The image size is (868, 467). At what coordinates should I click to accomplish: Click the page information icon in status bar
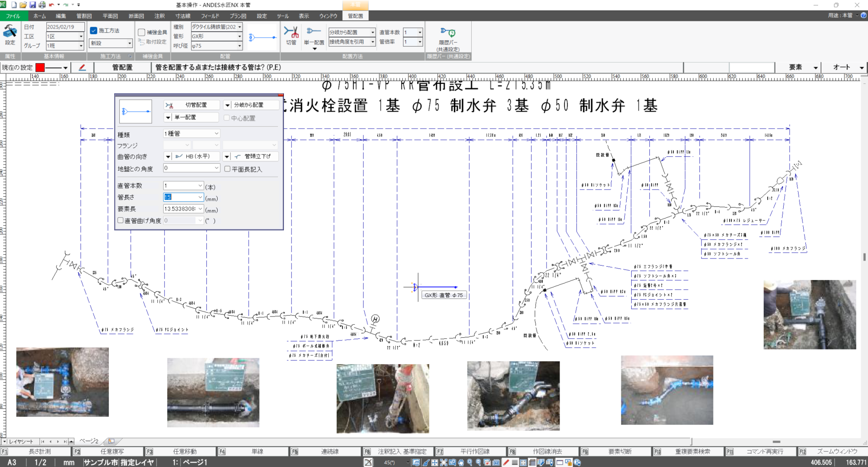(x=416, y=462)
